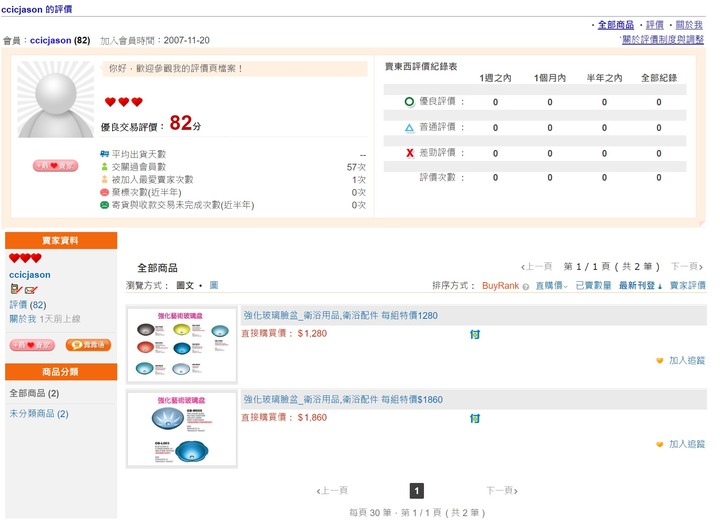Click the 1週之內 column header
Image resolution: width=720 pixels, height=524 pixels.
[495, 78]
